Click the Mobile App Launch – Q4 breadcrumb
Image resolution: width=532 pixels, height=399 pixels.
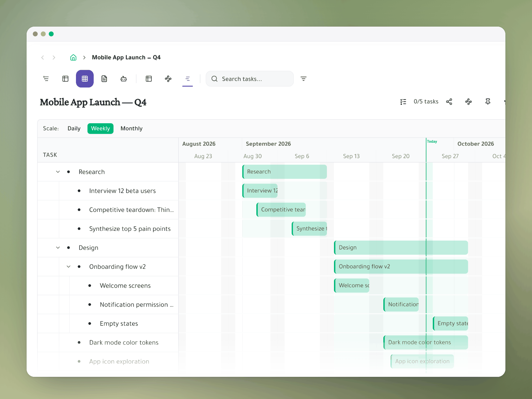(126, 57)
